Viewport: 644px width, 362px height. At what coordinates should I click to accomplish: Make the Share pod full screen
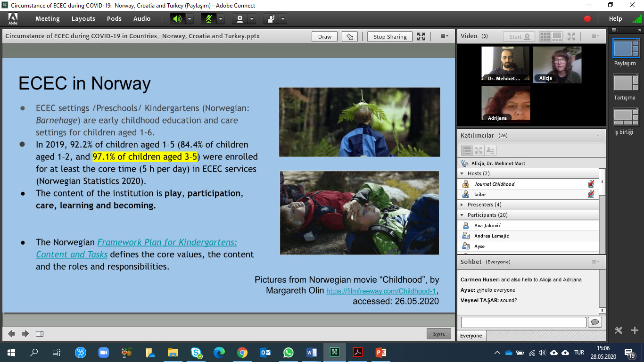point(421,37)
